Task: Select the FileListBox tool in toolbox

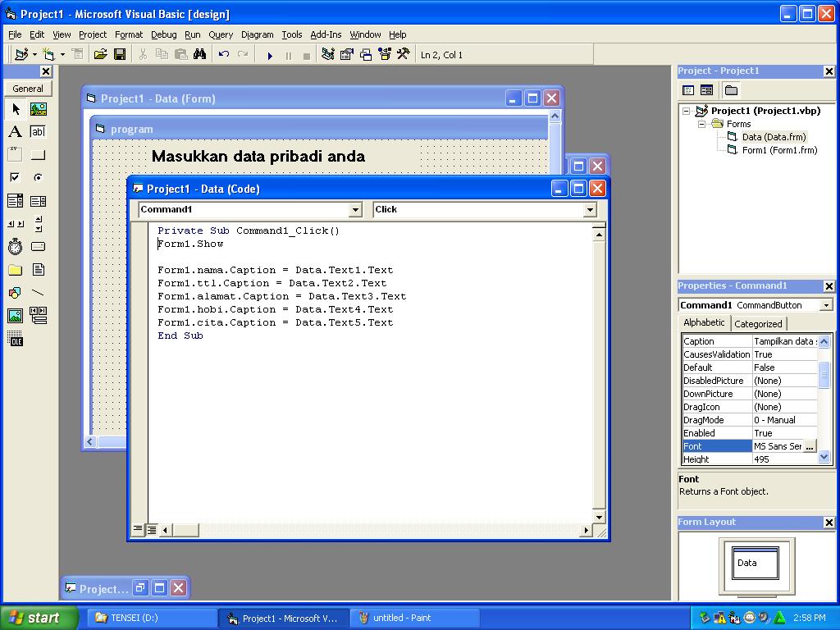Action: pos(38,269)
